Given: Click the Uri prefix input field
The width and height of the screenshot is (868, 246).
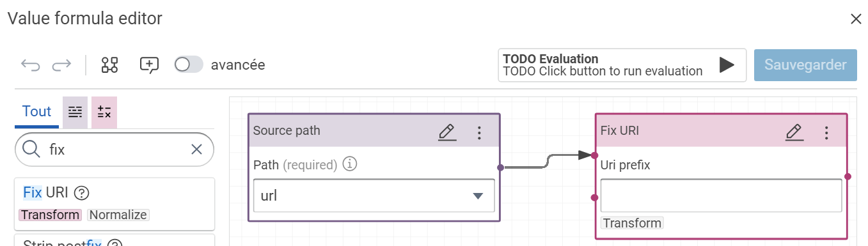Looking at the screenshot, I should (x=721, y=196).
